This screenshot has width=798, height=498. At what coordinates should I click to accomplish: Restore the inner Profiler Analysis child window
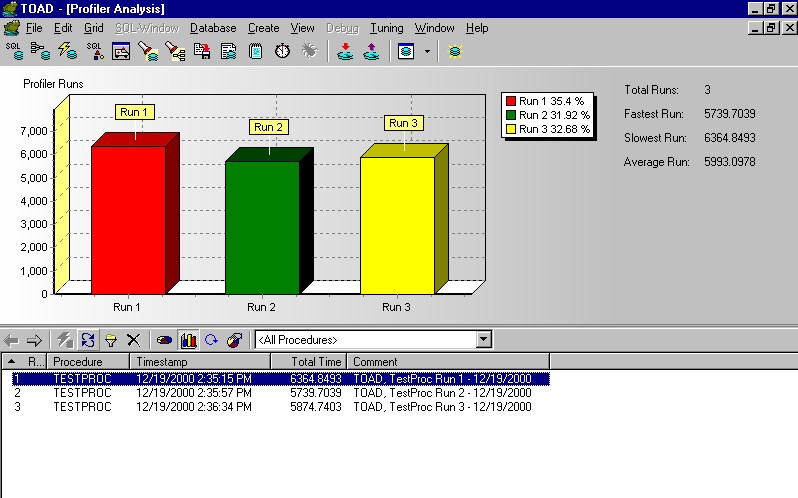[772, 27]
